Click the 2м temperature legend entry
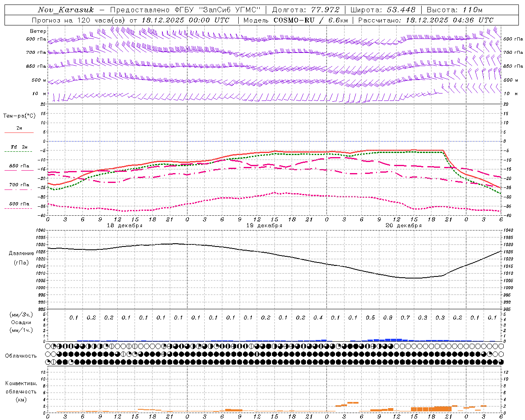This screenshot has height=420, width=525. point(19,128)
